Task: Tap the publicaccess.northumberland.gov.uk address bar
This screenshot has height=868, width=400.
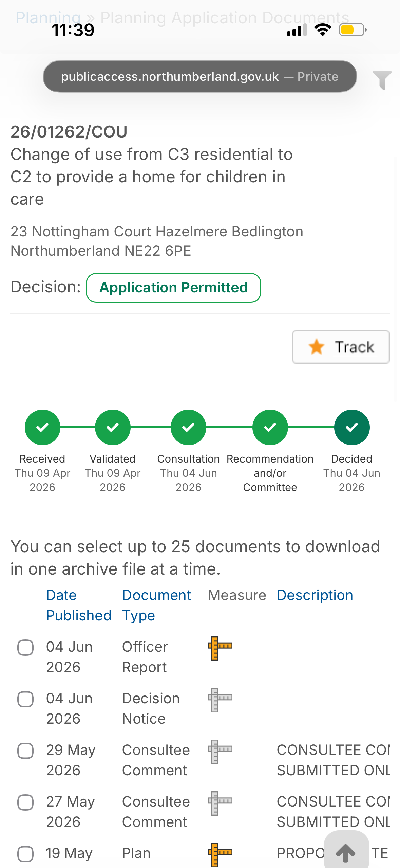Action: [200, 76]
